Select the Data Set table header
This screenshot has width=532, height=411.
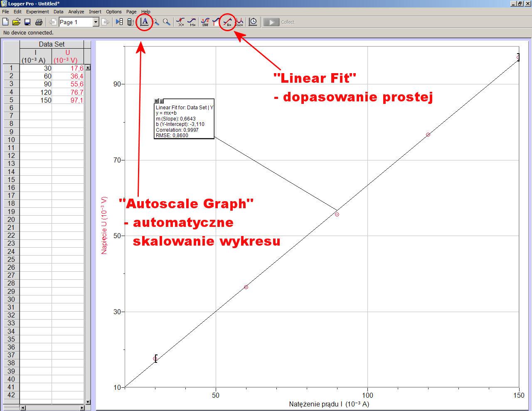click(x=52, y=44)
